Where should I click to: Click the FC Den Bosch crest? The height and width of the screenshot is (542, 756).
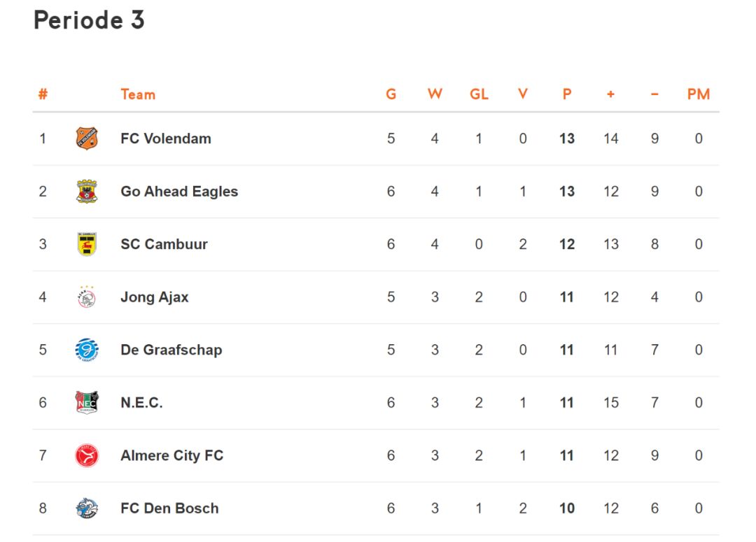(x=87, y=508)
